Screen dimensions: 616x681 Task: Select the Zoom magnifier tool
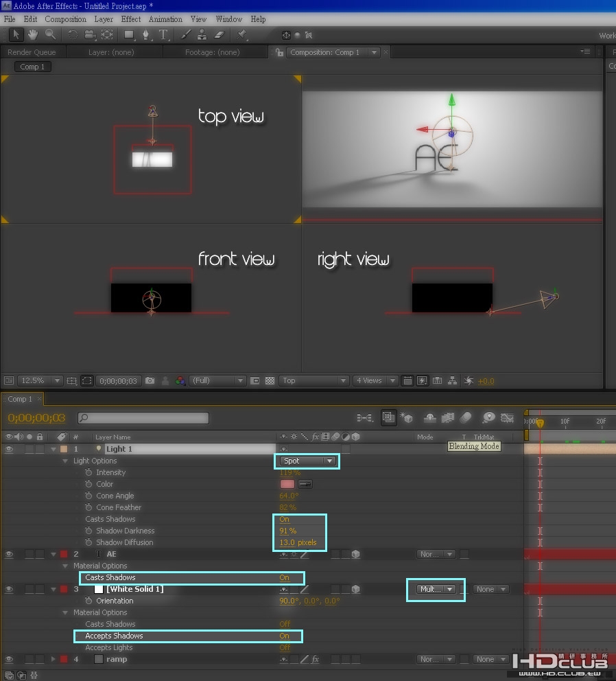pos(50,34)
